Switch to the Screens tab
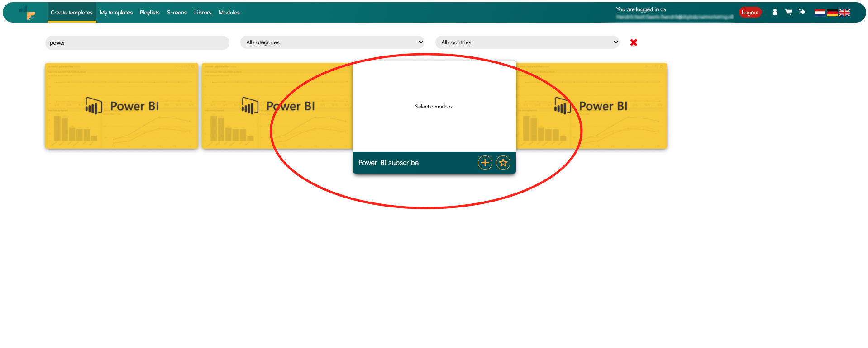Image resolution: width=868 pixels, height=348 pixels. coord(177,13)
